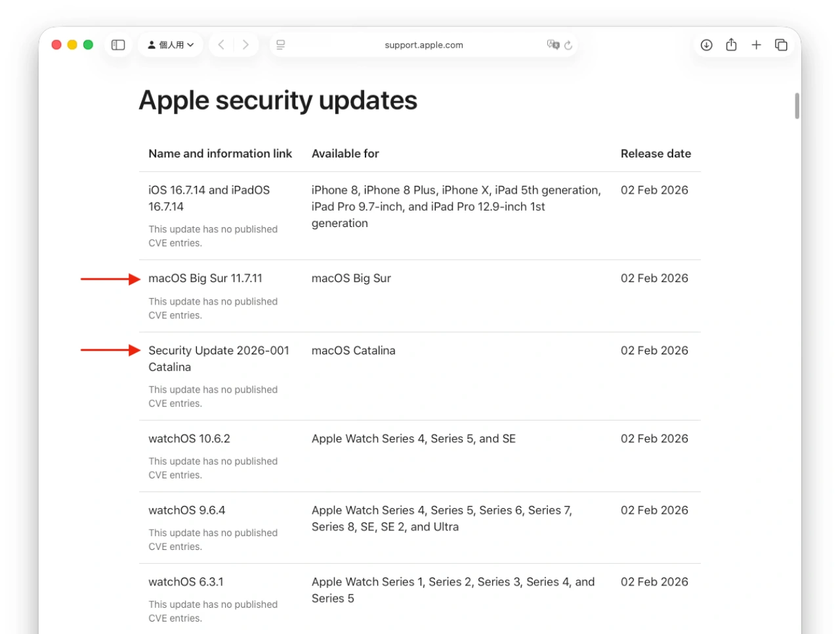Open the Share sheet
840x634 pixels.
point(730,45)
